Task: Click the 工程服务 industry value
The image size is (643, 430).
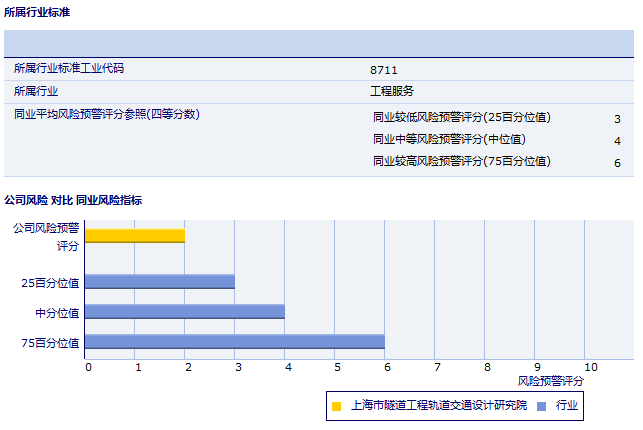Action: tap(392, 91)
